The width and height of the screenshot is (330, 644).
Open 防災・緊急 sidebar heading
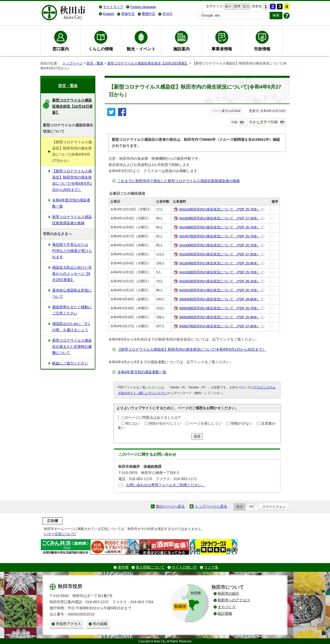[x=68, y=86]
